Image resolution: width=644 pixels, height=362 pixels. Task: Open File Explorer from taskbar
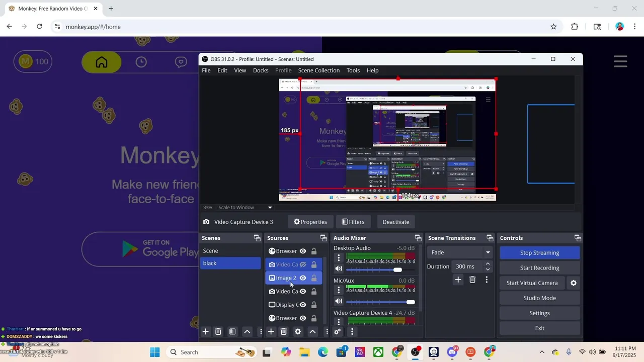click(304, 352)
